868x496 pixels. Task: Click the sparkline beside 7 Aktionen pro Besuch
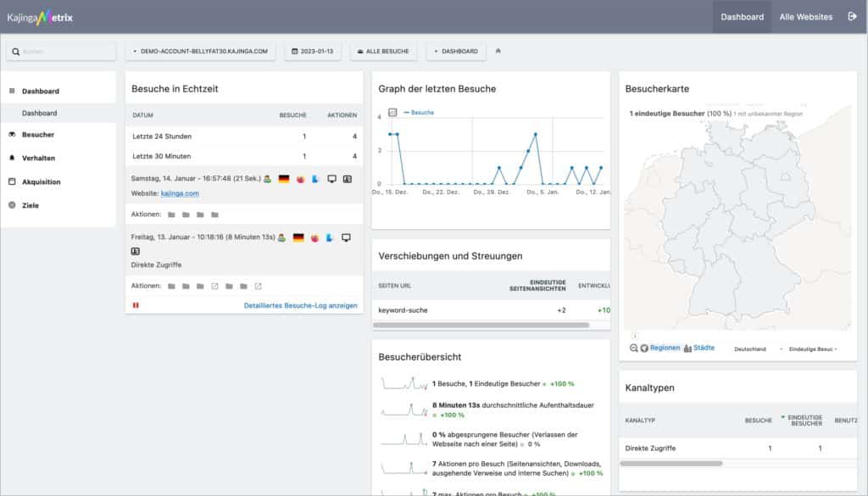(403, 468)
